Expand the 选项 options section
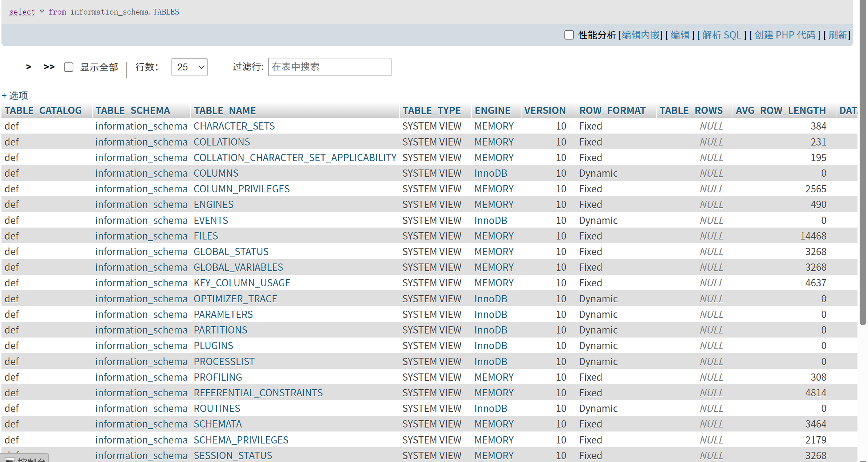868x462 pixels. (x=15, y=95)
